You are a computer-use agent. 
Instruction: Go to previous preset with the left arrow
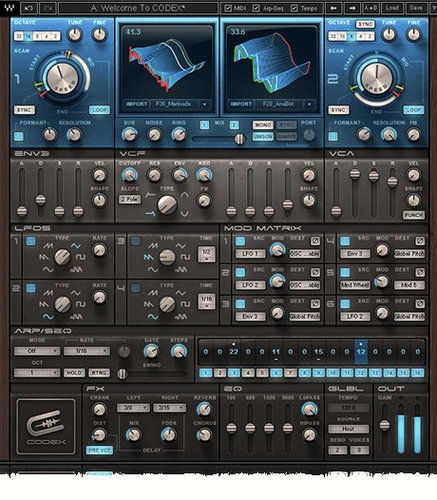pos(333,8)
